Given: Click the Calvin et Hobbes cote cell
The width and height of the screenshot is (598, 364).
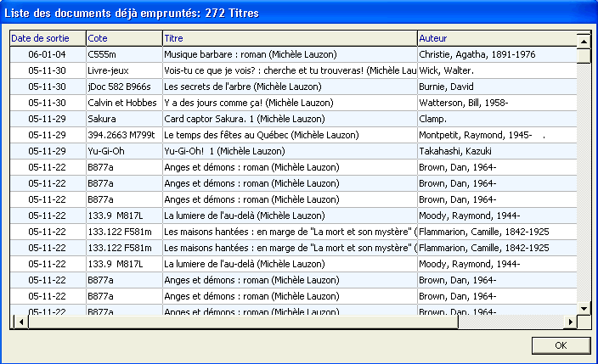Looking at the screenshot, I should [123, 102].
